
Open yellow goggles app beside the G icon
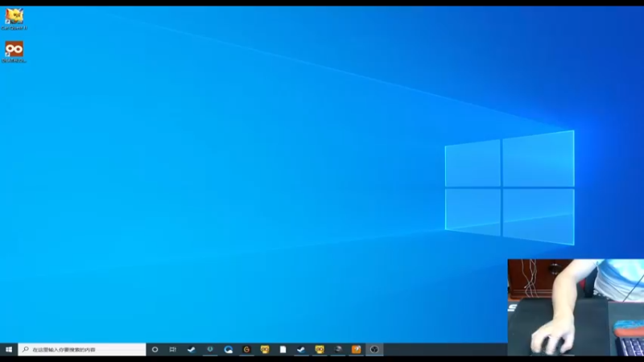[x=265, y=349]
